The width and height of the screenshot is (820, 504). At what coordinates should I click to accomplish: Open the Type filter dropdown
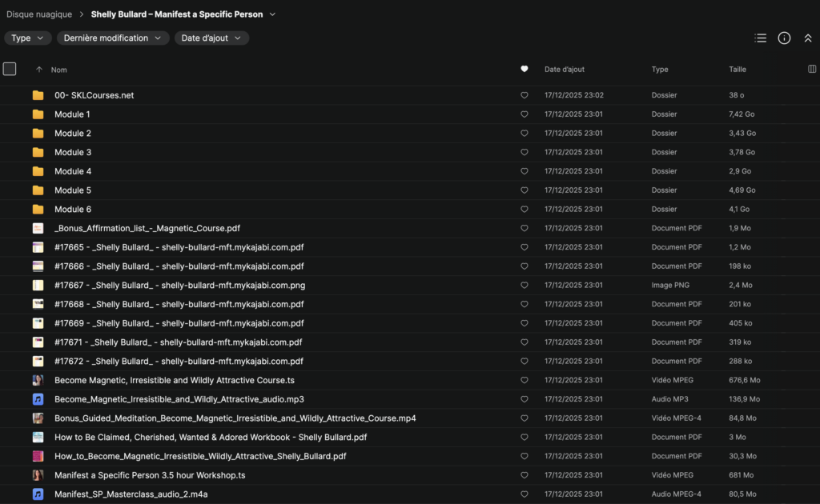(28, 38)
